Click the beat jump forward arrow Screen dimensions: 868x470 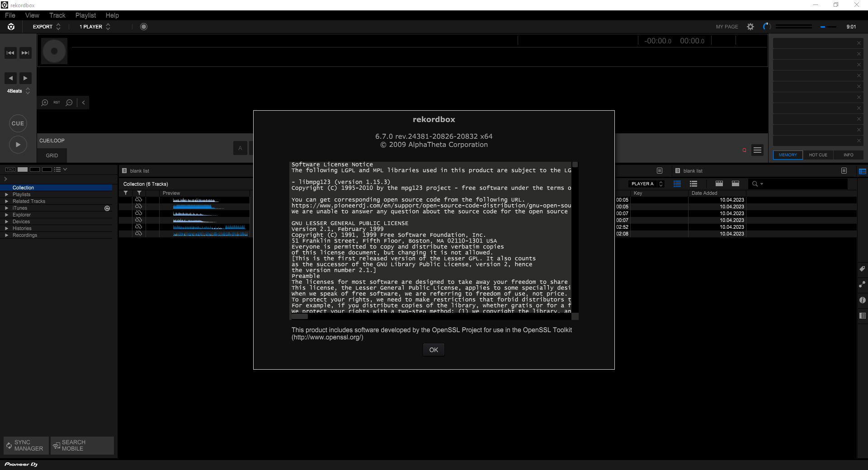26,78
